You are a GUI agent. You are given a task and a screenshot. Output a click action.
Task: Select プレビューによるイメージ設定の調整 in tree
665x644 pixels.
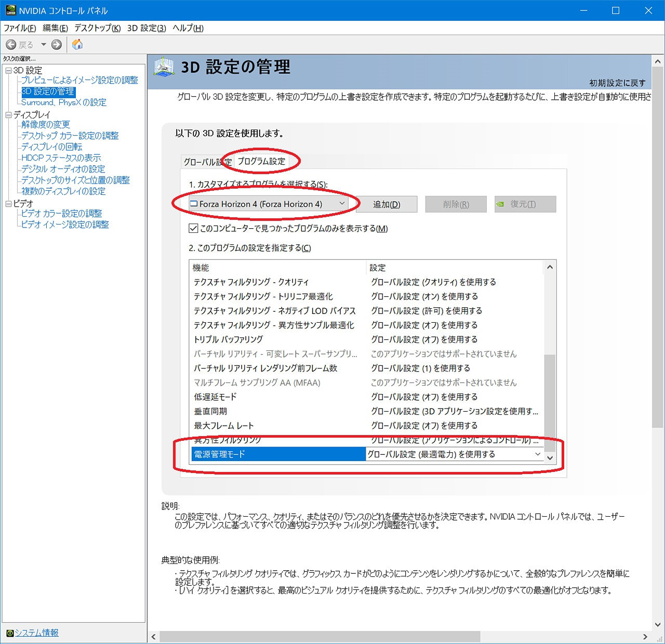[x=79, y=80]
